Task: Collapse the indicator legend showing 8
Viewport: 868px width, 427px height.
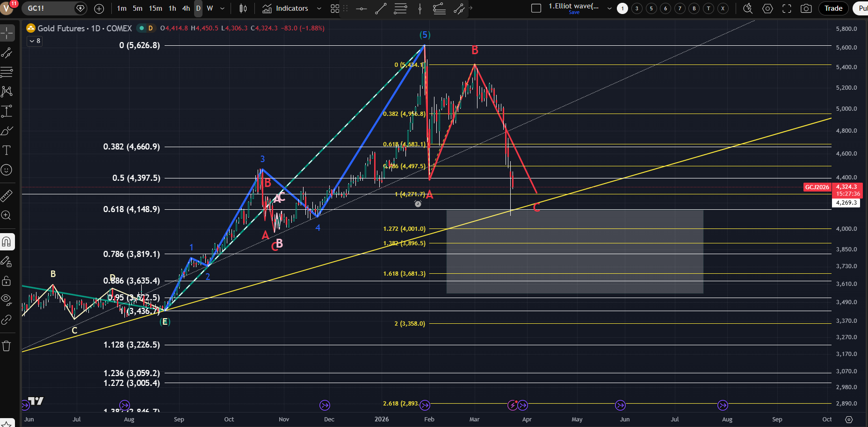Action: coord(35,41)
